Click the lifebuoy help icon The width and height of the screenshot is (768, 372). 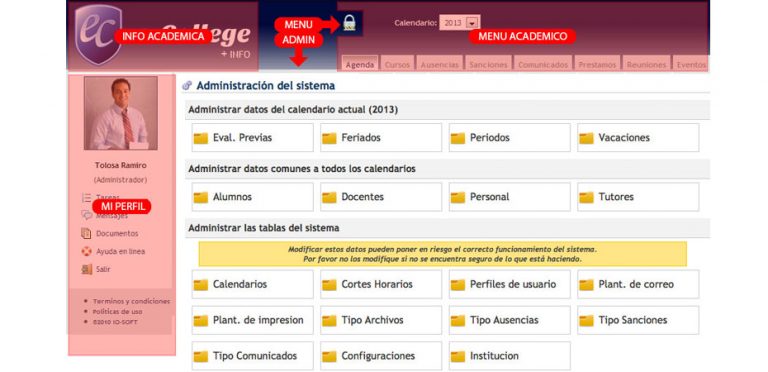(86, 251)
